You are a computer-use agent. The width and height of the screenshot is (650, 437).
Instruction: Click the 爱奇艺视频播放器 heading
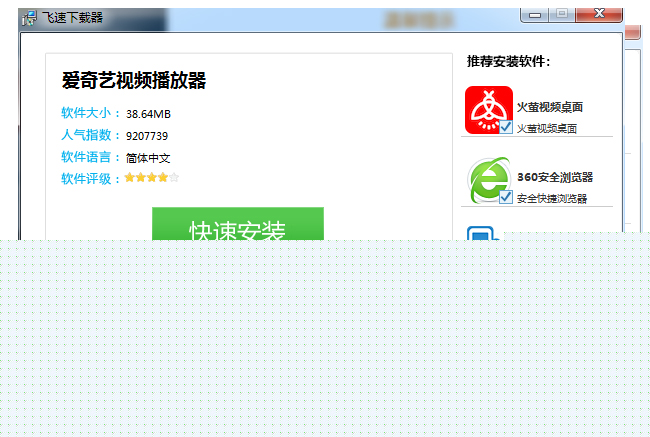pos(133,80)
